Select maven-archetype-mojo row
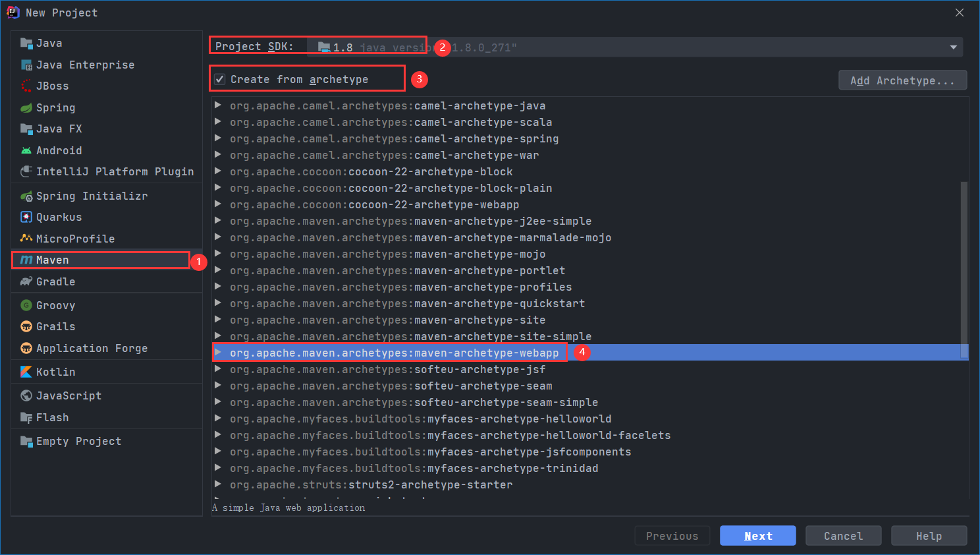980x555 pixels. (x=590, y=254)
